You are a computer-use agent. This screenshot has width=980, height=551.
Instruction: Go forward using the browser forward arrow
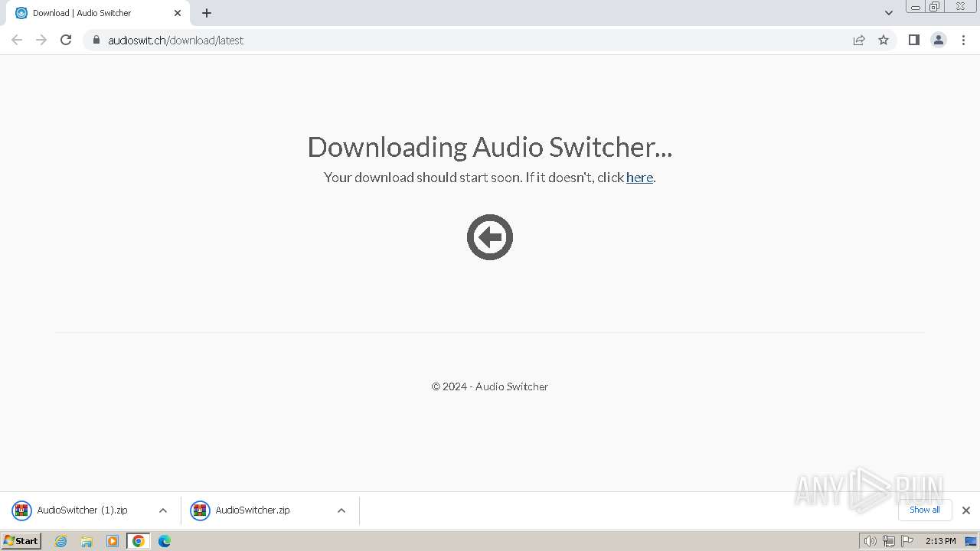(41, 40)
